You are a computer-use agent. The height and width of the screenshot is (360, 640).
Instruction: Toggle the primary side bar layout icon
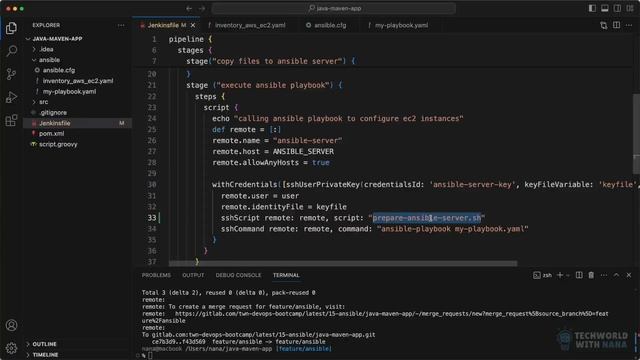point(592,8)
